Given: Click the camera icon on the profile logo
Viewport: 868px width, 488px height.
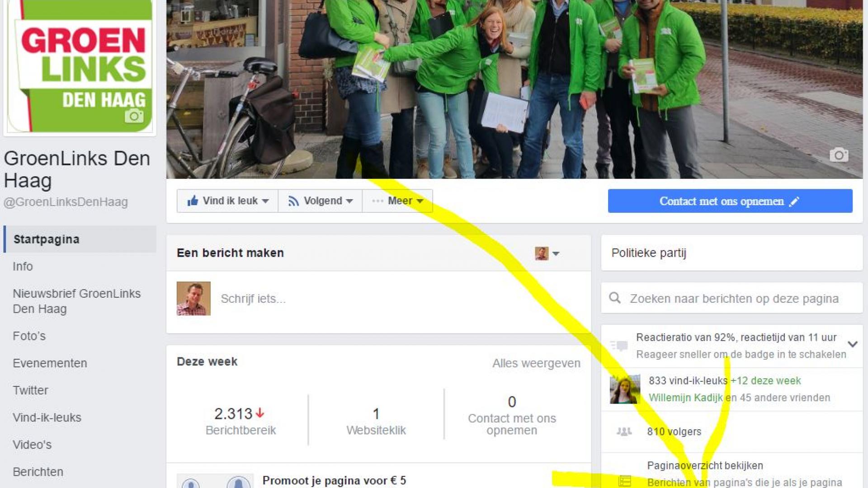Looking at the screenshot, I should 134,116.
